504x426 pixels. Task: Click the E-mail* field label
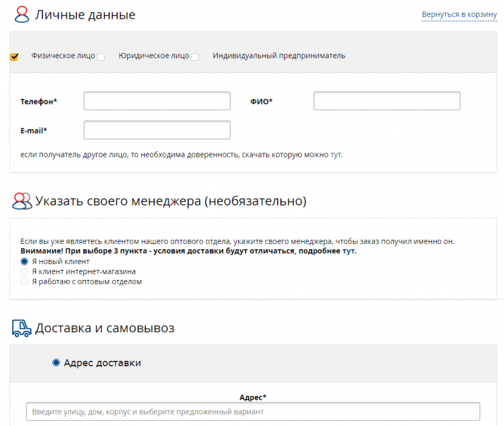(34, 131)
